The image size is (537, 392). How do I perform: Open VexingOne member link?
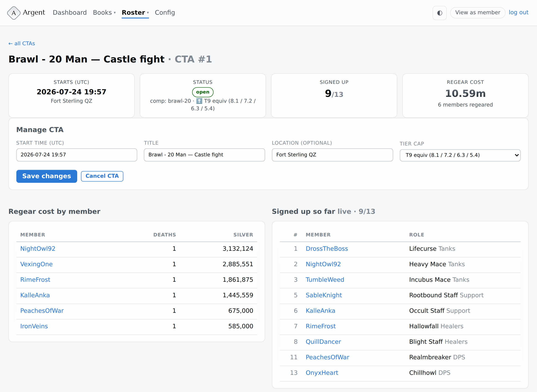coord(36,264)
